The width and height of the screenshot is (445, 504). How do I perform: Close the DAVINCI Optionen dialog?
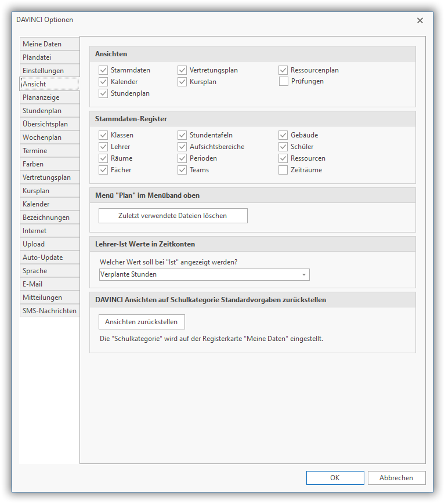pos(420,20)
